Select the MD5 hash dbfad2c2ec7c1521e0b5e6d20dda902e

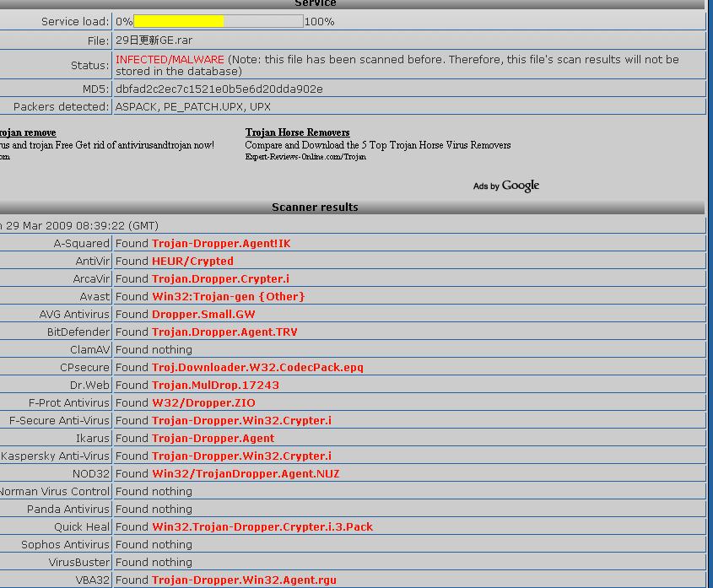(219, 89)
